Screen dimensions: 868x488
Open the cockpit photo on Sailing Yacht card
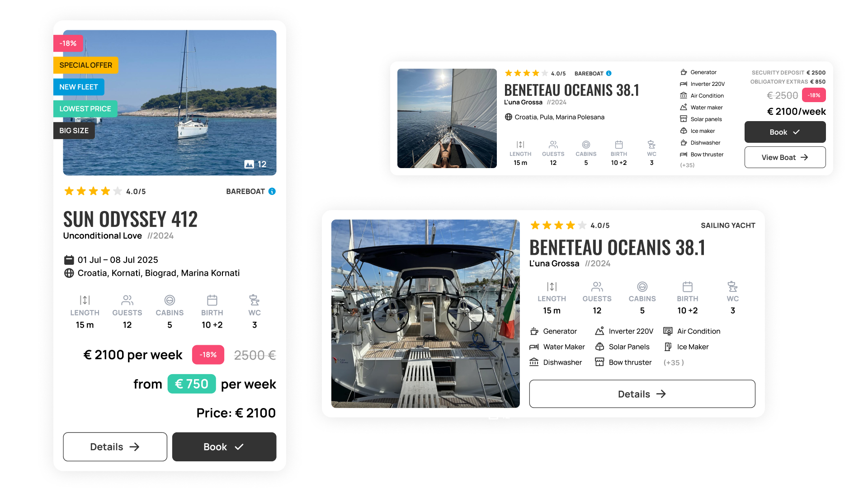click(425, 314)
